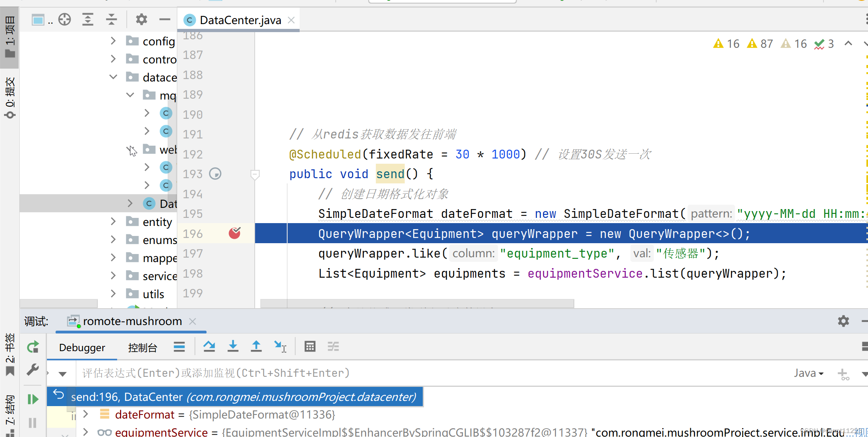Viewport: 868px width, 437px height.
Task: Collapse the datacenter folder node
Action: click(x=113, y=77)
